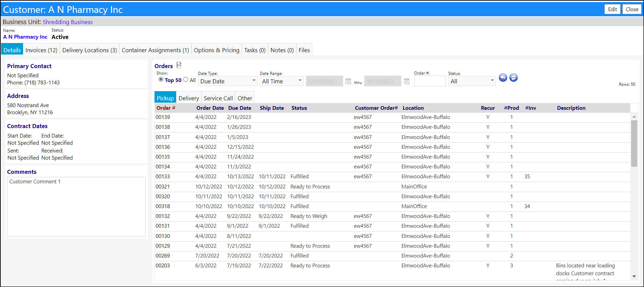Open order 00318
The width and height of the screenshot is (644, 287).
[x=163, y=206]
